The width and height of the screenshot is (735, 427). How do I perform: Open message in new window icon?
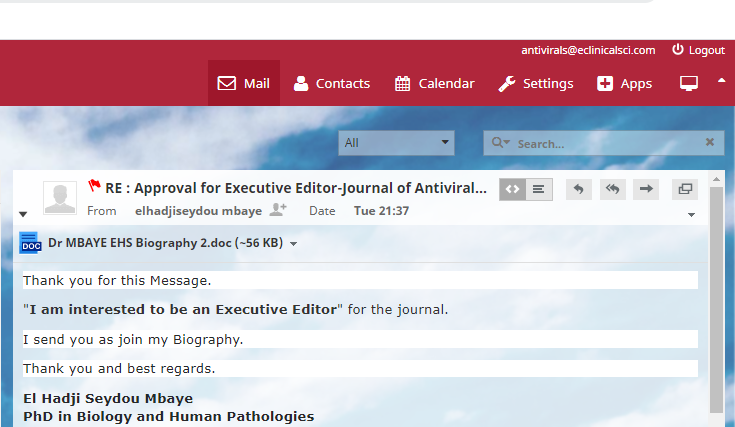[x=685, y=188]
